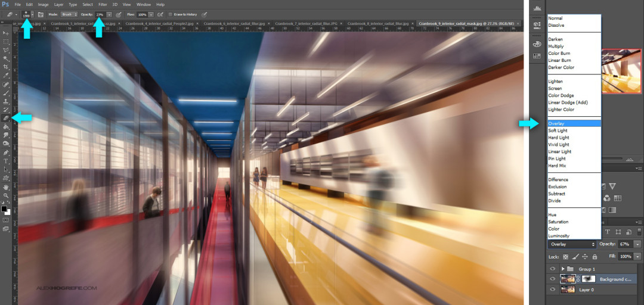Image resolution: width=644 pixels, height=305 pixels.
Task: Select the Eraser tool in toolbar
Action: [x=6, y=118]
